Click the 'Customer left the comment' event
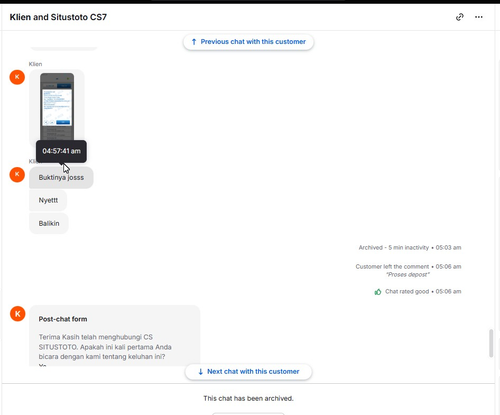The height and width of the screenshot is (415, 500). click(392, 266)
